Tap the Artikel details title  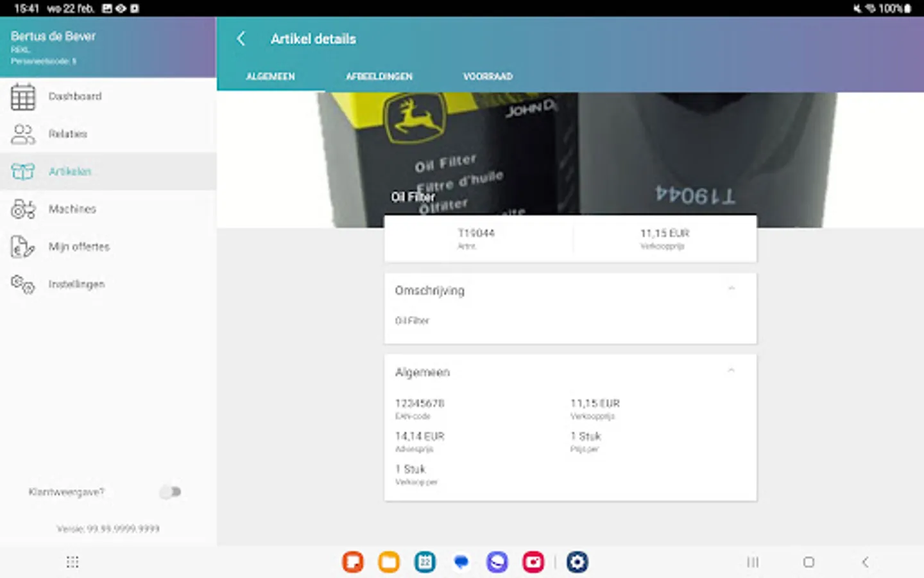(x=313, y=39)
